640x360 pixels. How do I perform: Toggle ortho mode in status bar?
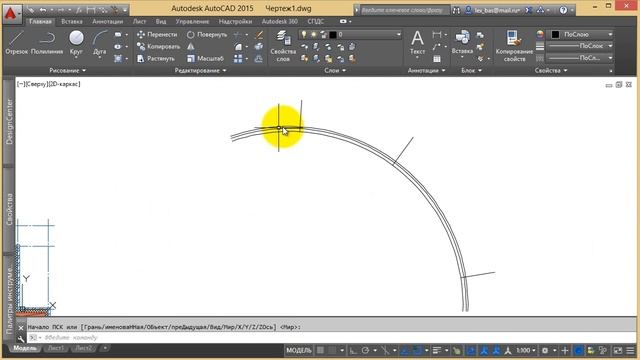point(353,350)
